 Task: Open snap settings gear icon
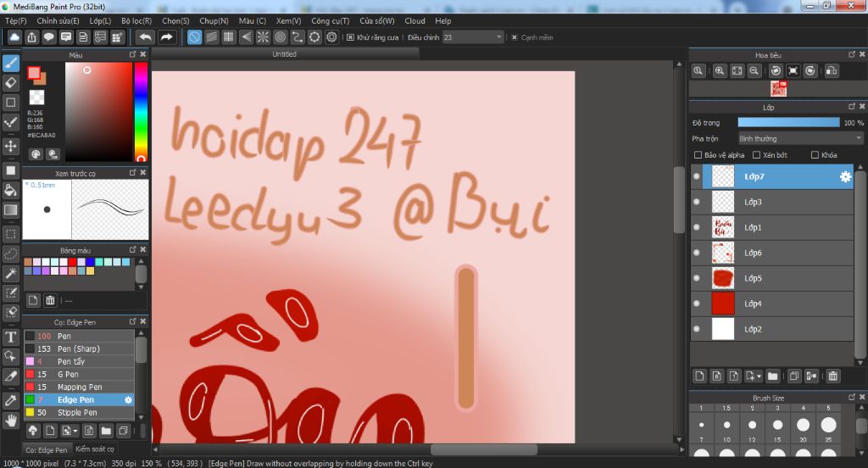point(331,37)
